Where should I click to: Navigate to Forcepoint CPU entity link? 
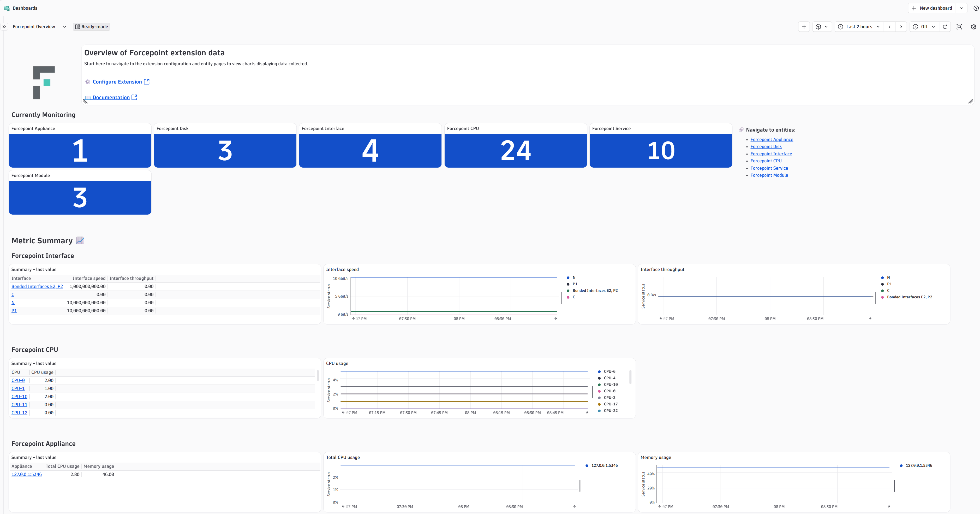(x=766, y=161)
